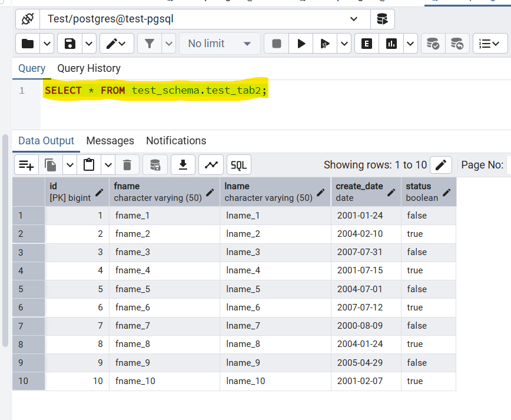
Task: Click the paste clipboard icon
Action: 89,165
